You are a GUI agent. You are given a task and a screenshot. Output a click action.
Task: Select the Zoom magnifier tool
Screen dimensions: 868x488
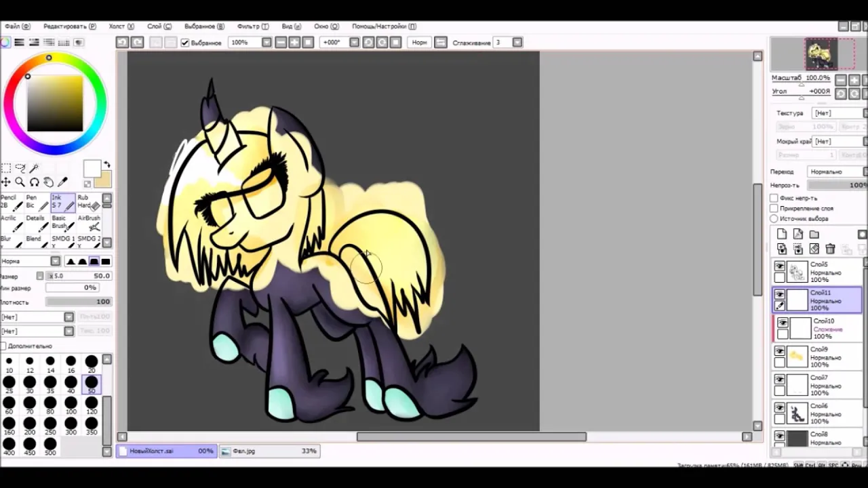click(20, 182)
